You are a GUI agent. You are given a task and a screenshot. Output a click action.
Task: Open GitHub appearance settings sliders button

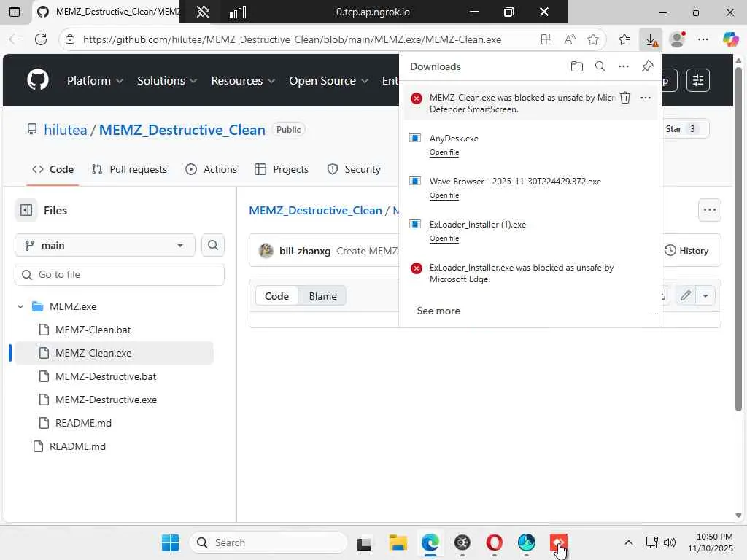point(698,80)
